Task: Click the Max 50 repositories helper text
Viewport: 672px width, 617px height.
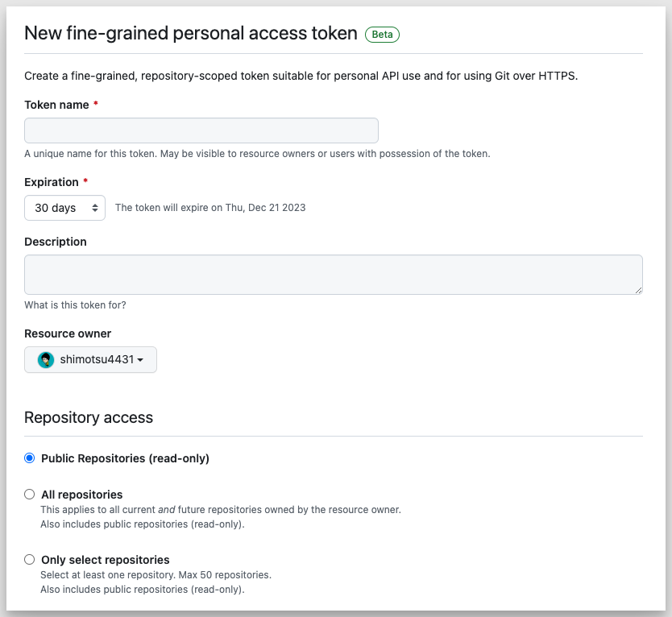Action: coord(156,574)
